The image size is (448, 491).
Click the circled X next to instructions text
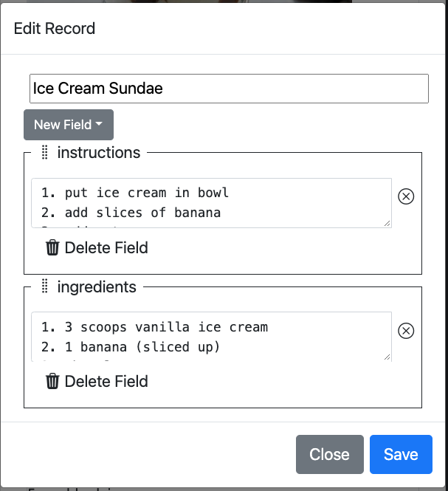pyautogui.click(x=406, y=196)
